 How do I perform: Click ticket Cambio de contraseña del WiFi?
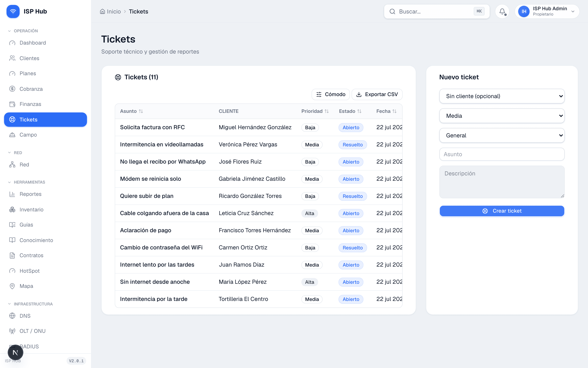pos(161,248)
